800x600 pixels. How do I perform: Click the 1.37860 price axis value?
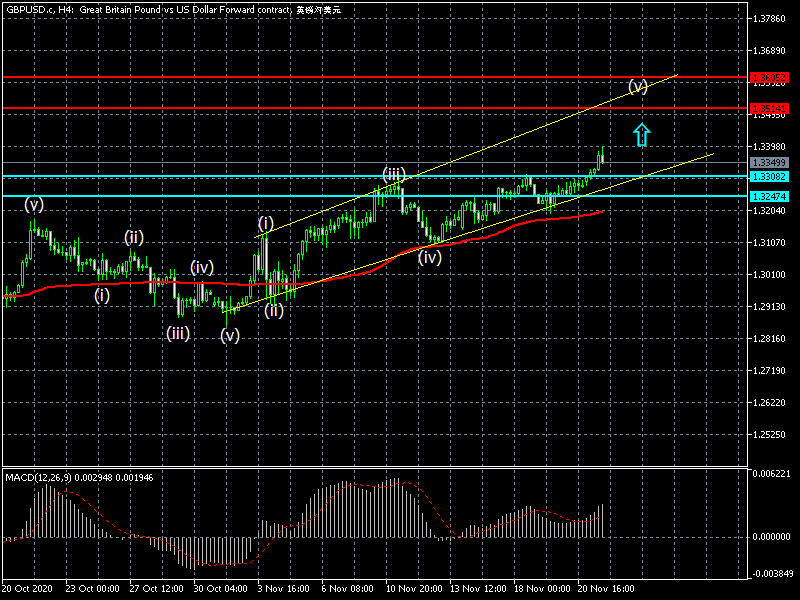769,19
